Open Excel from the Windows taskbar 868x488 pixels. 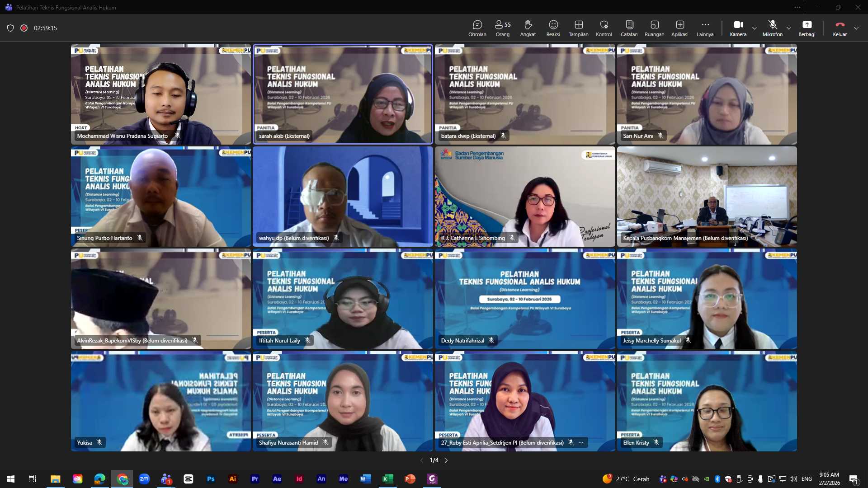click(387, 479)
